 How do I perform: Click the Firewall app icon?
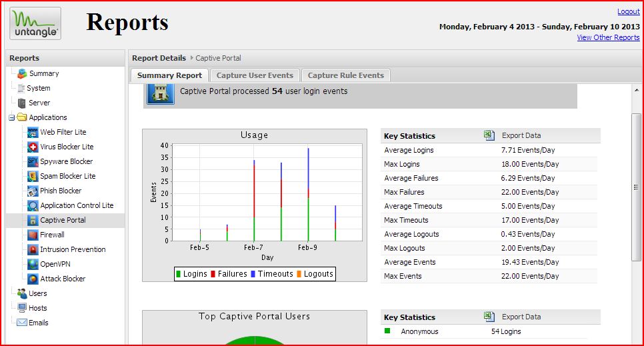coord(33,235)
